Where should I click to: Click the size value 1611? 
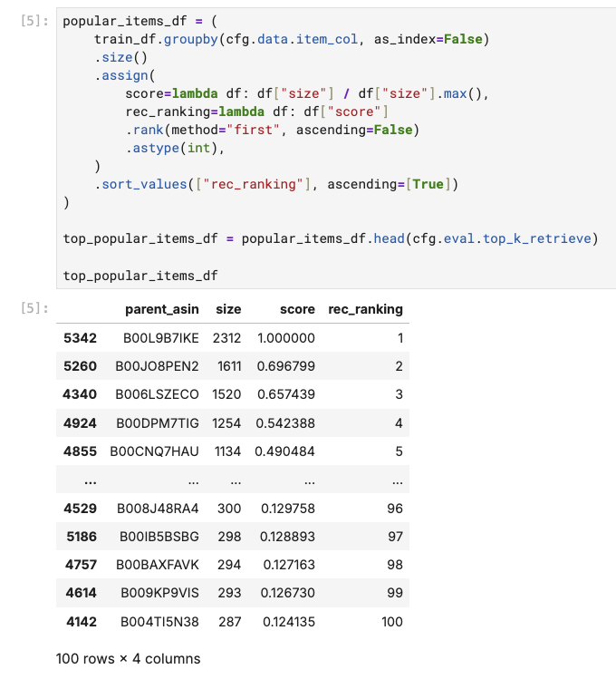coord(229,366)
